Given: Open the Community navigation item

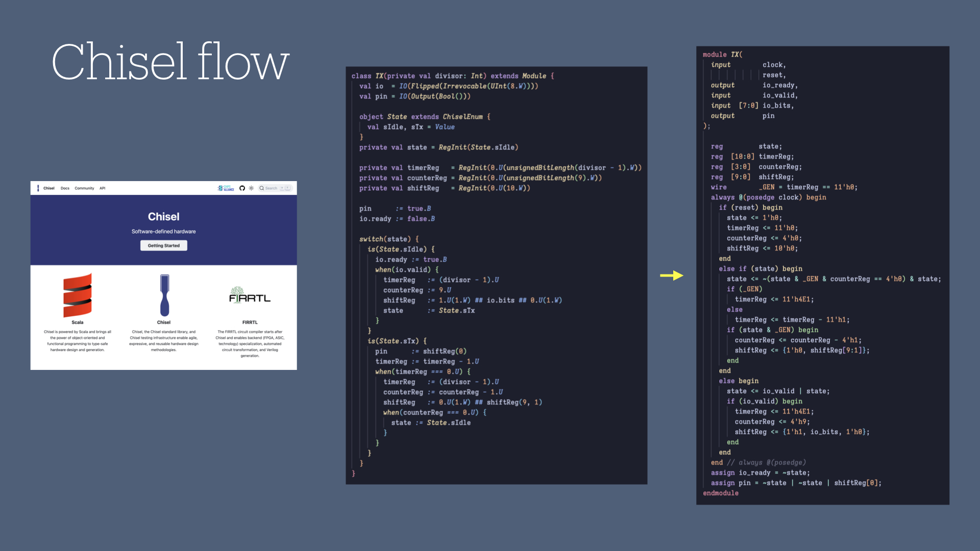Looking at the screenshot, I should (x=84, y=188).
